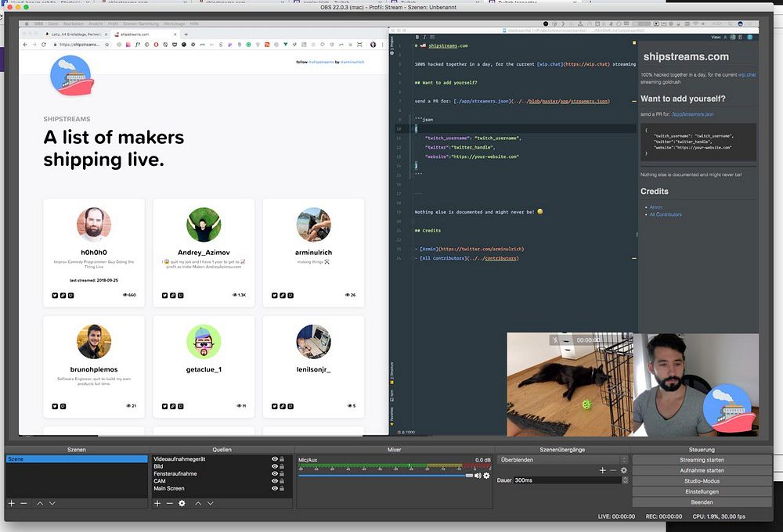
Task: Select Videoaufnahmegerät source name
Action: pyautogui.click(x=179, y=459)
